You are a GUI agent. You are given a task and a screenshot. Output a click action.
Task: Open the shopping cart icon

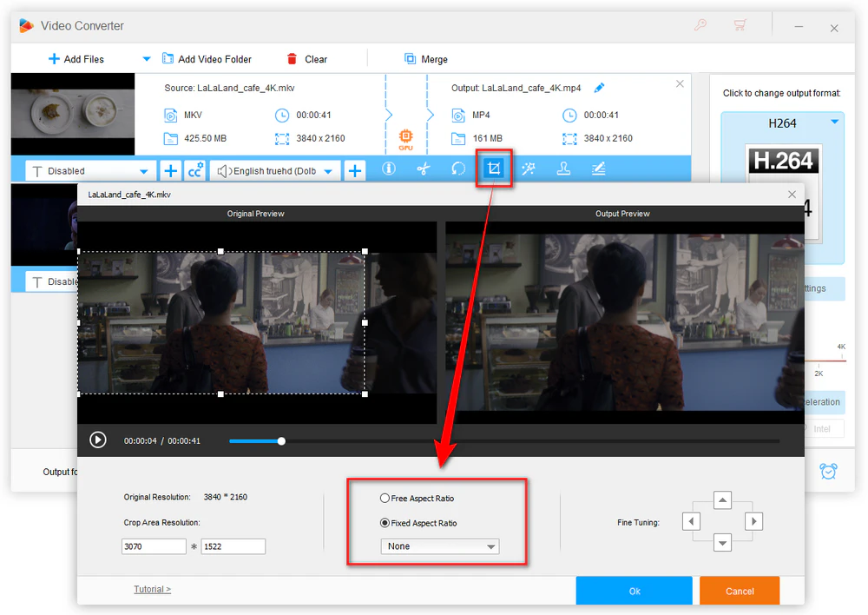(740, 25)
